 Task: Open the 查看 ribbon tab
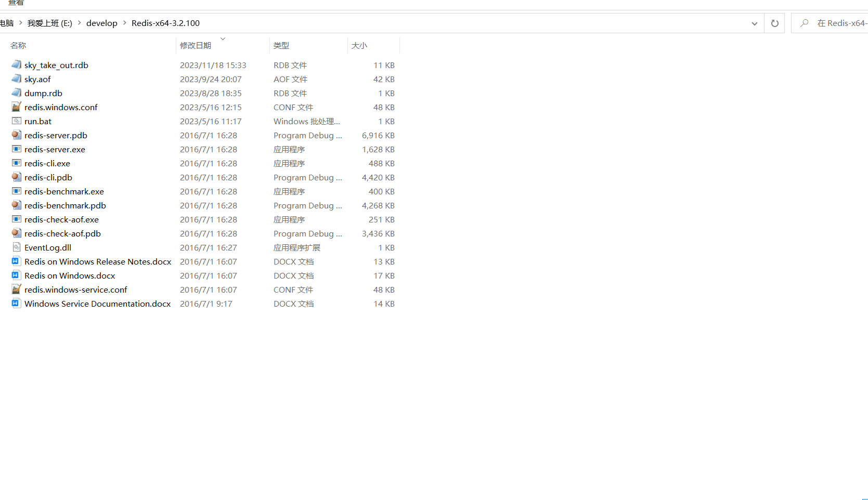(16, 3)
